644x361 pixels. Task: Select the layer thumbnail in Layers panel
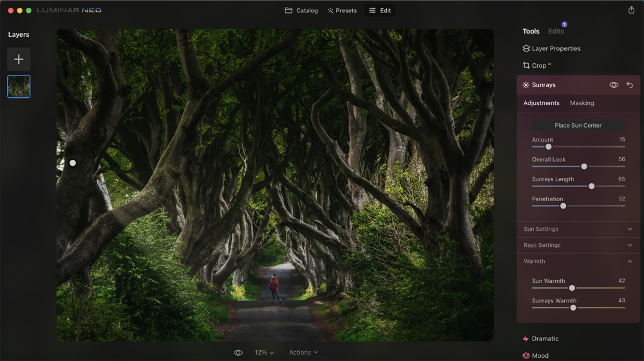tap(19, 86)
